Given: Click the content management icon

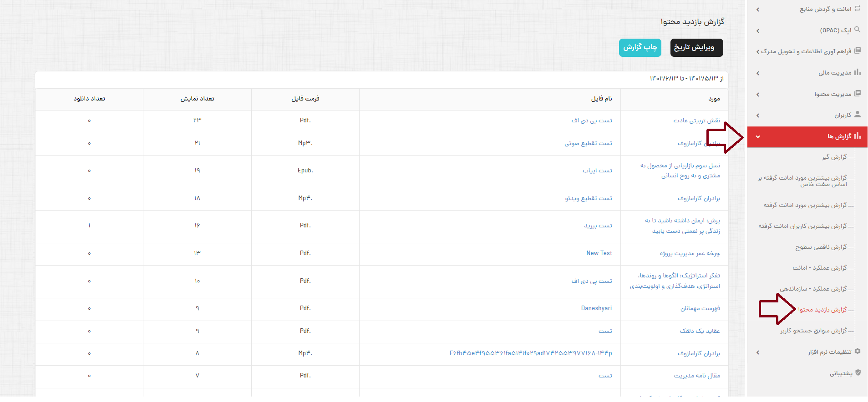Looking at the screenshot, I should pos(858,93).
